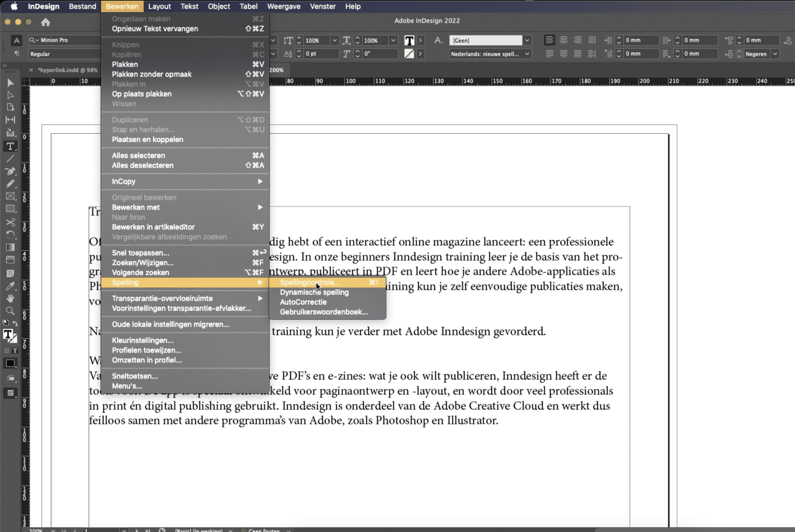795x532 pixels.
Task: Reset default fill and stroke
Action: pos(6,323)
